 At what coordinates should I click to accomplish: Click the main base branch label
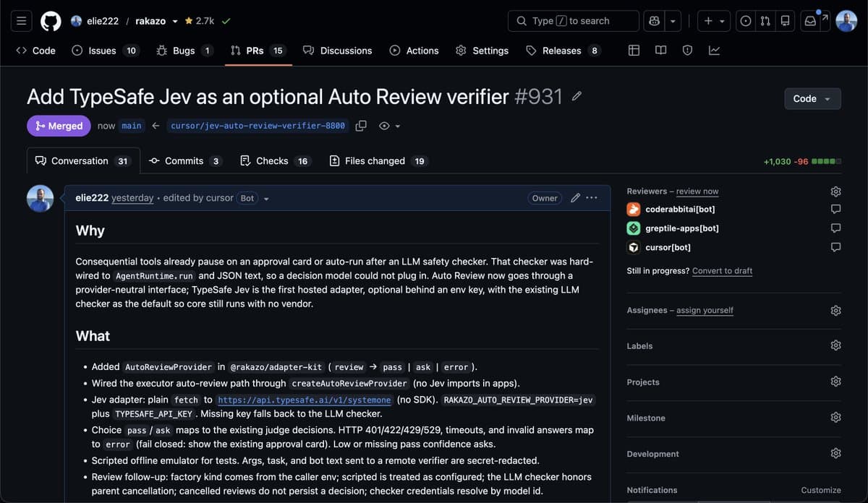(x=132, y=126)
